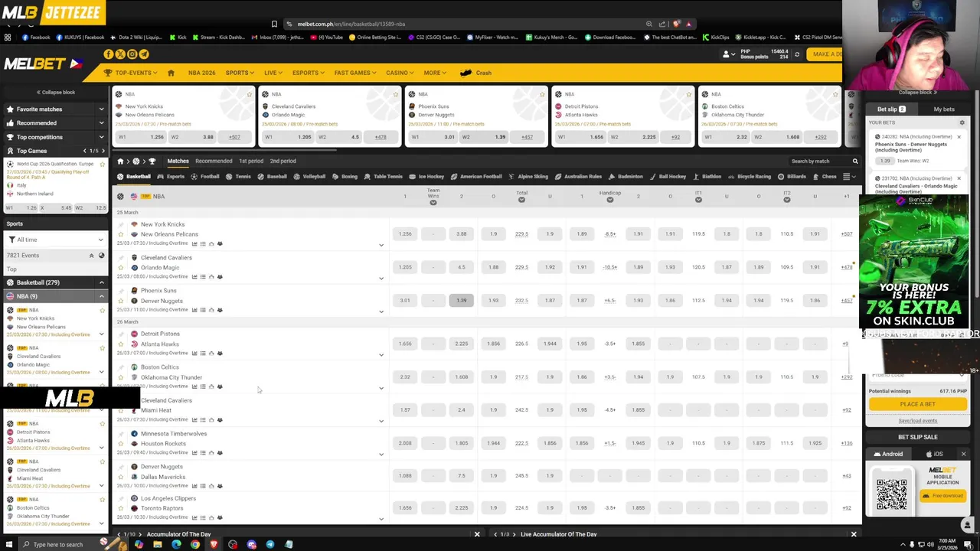Open Melbet Instagram social icon

132,54
